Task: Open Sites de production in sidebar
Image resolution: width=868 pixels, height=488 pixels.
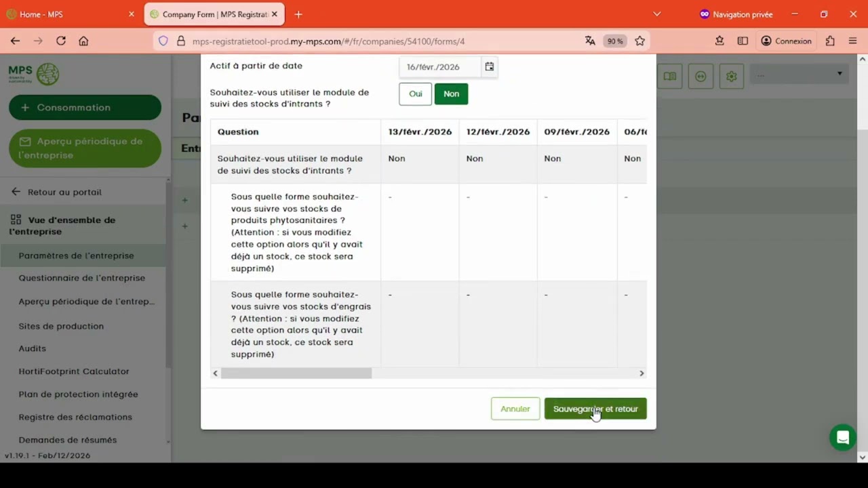Action: 61,326
